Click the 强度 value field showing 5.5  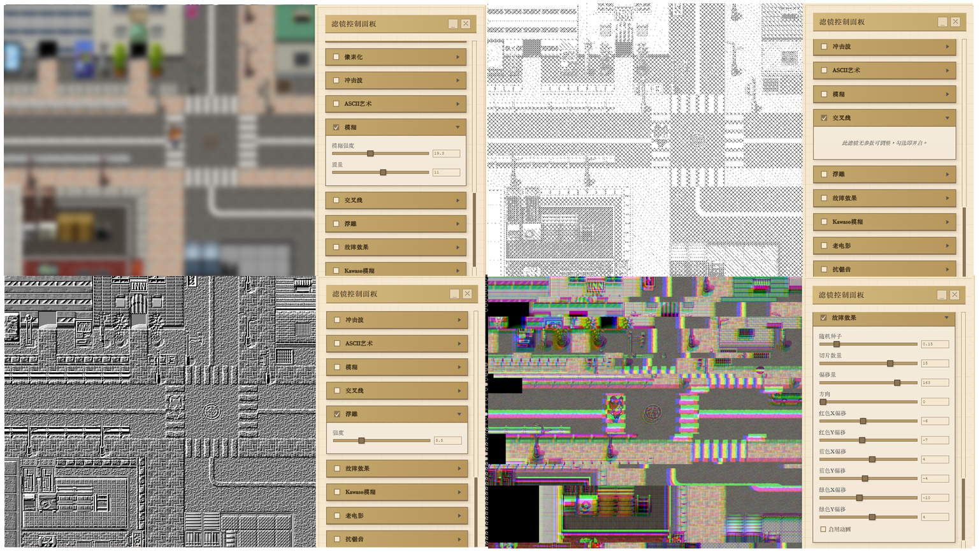click(x=447, y=440)
